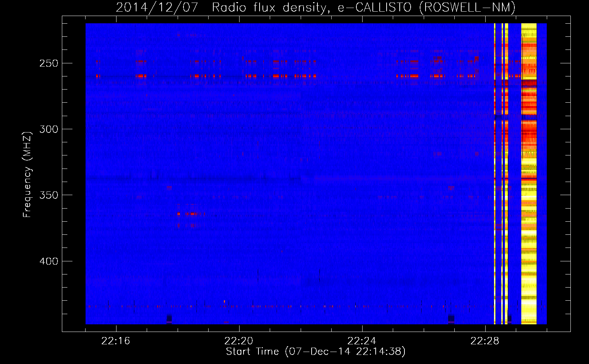Click the 'Frequency (MHZ)' axis label
The height and width of the screenshot is (364, 589).
27,175
